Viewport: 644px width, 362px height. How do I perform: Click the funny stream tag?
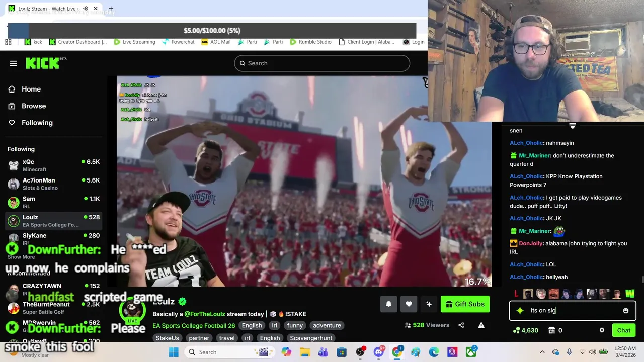(295, 325)
